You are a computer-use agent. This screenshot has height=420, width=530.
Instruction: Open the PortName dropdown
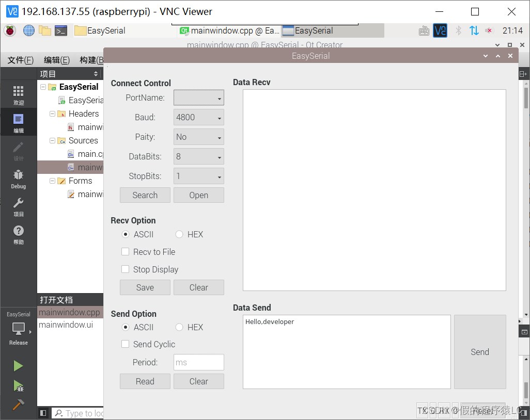pyautogui.click(x=199, y=98)
